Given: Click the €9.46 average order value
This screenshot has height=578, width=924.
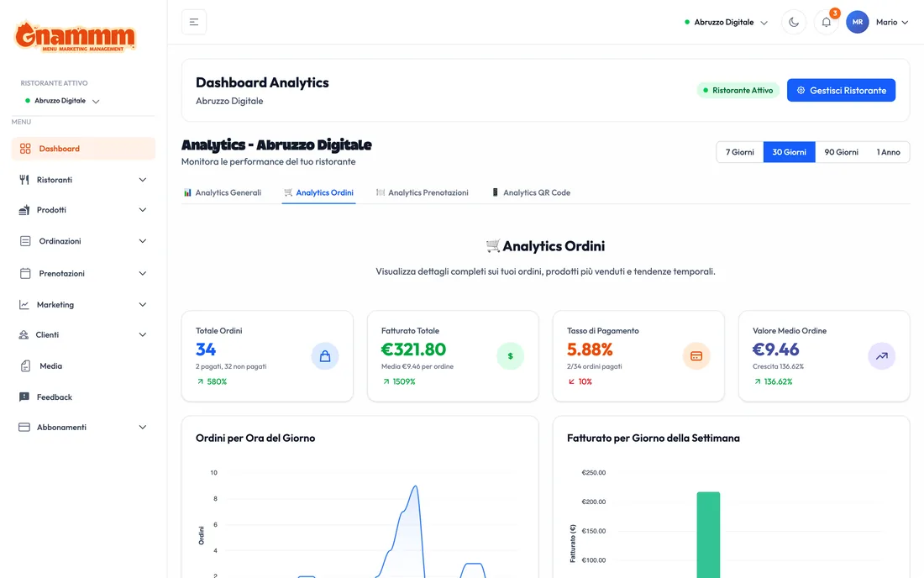Looking at the screenshot, I should tap(775, 349).
